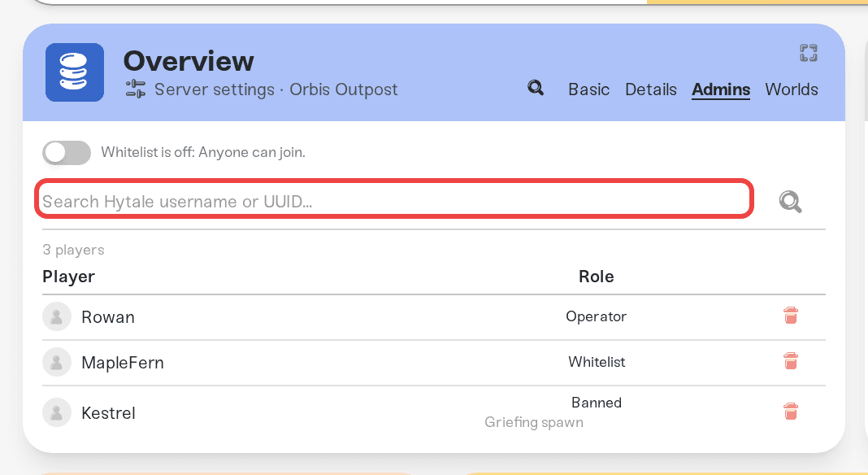Image resolution: width=868 pixels, height=475 pixels.
Task: Click the 'Griefing spawn' ban reason
Action: (x=534, y=422)
